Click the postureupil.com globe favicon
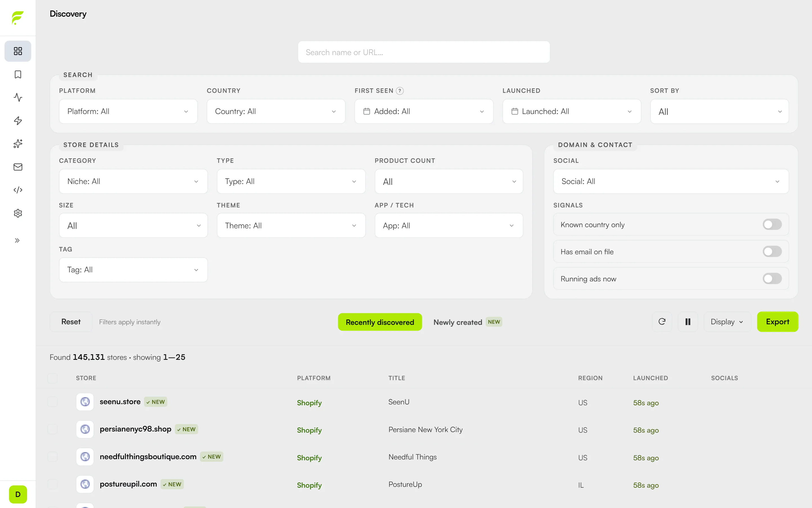Viewport: 812px width, 508px height. pyautogui.click(x=85, y=484)
